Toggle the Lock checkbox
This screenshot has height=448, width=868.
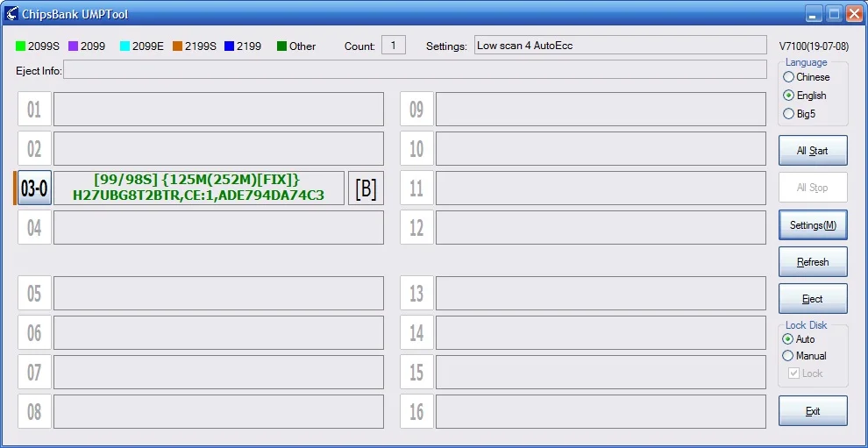(793, 373)
